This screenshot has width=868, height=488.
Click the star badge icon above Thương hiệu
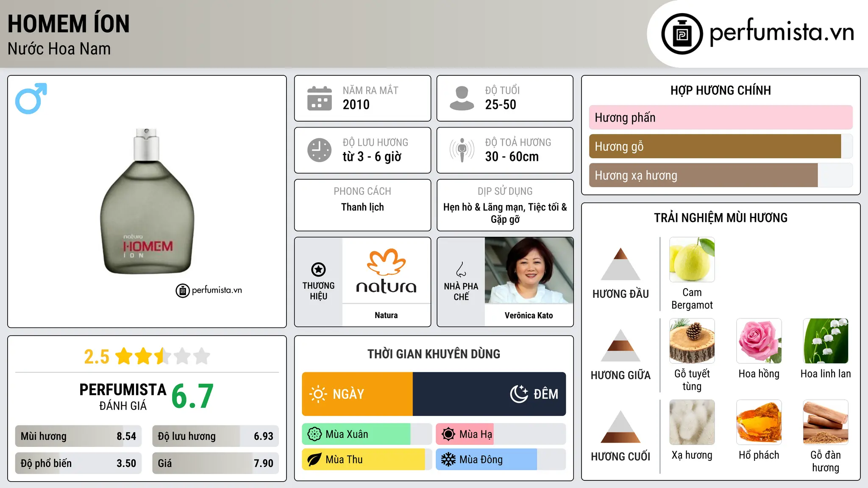point(318,269)
